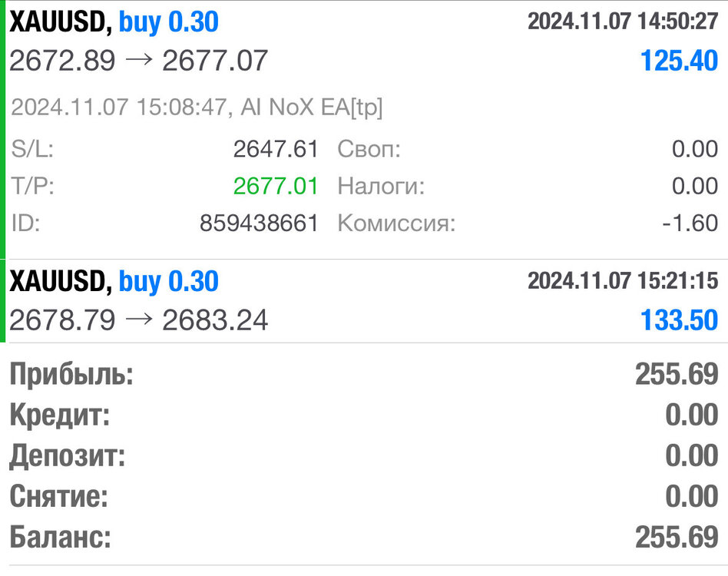Tap the Налоги row value
Screen dimensions: 728x576
point(694,186)
